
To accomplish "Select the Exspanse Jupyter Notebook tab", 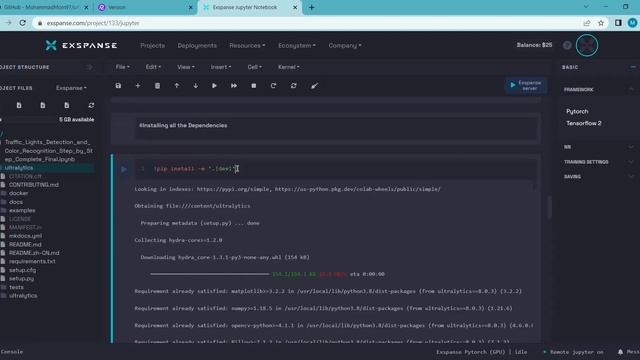I will 250,7.
